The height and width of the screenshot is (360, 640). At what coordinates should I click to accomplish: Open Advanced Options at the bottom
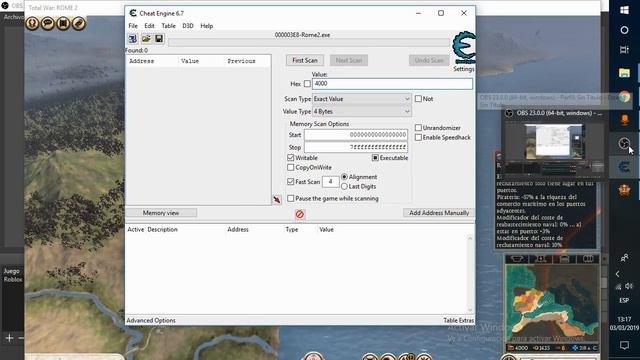151,320
